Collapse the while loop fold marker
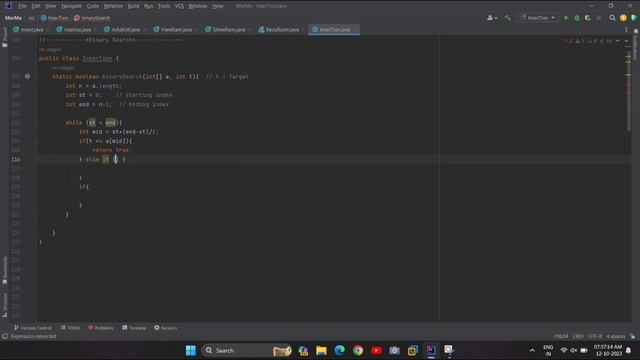 pyautogui.click(x=36, y=122)
